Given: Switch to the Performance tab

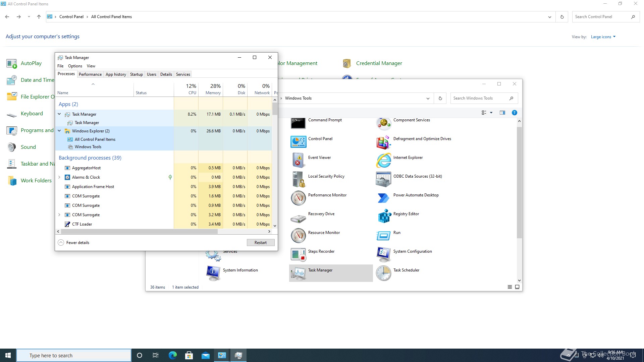Looking at the screenshot, I should (90, 74).
